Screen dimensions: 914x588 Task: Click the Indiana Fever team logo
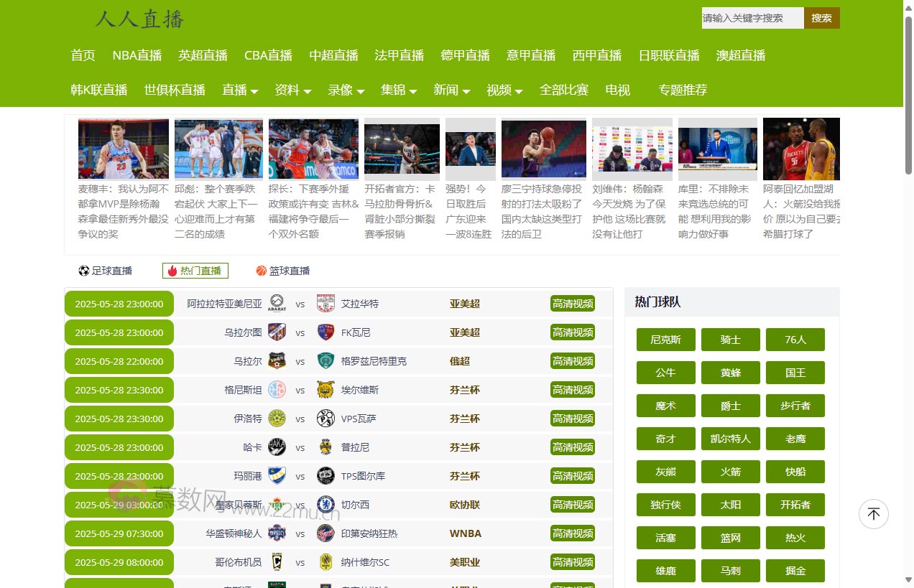(326, 533)
